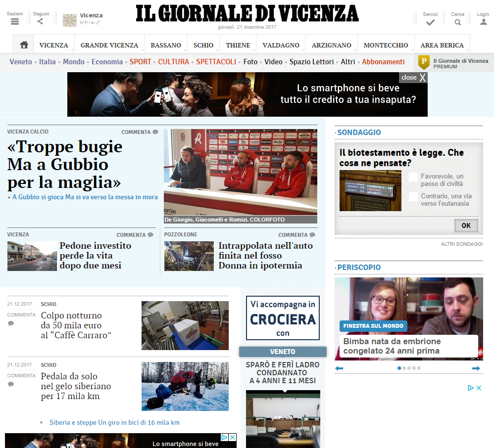
Task: Open 'Colpo notturno da 50 mila euro' article
Action: click(x=76, y=325)
